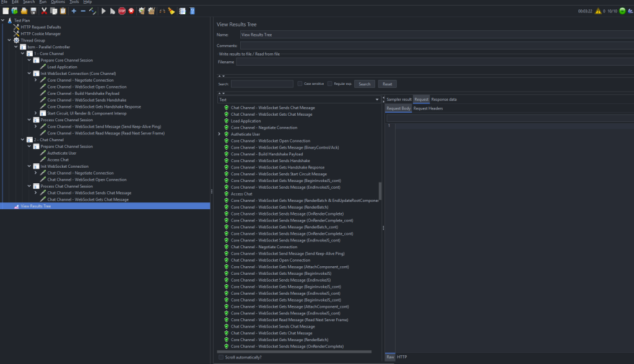Select the Access Chat result entry
Viewport: 634px width, 364px height.
tap(241, 194)
